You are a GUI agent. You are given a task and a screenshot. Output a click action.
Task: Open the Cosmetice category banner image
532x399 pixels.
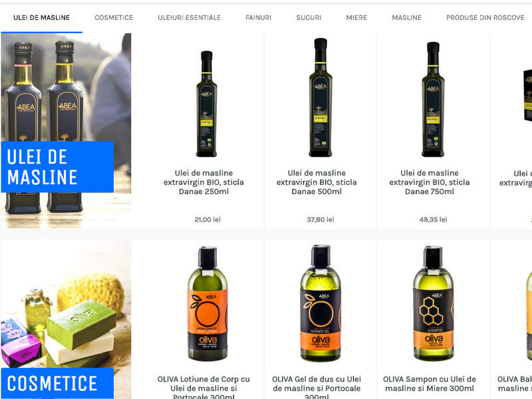pos(66,319)
